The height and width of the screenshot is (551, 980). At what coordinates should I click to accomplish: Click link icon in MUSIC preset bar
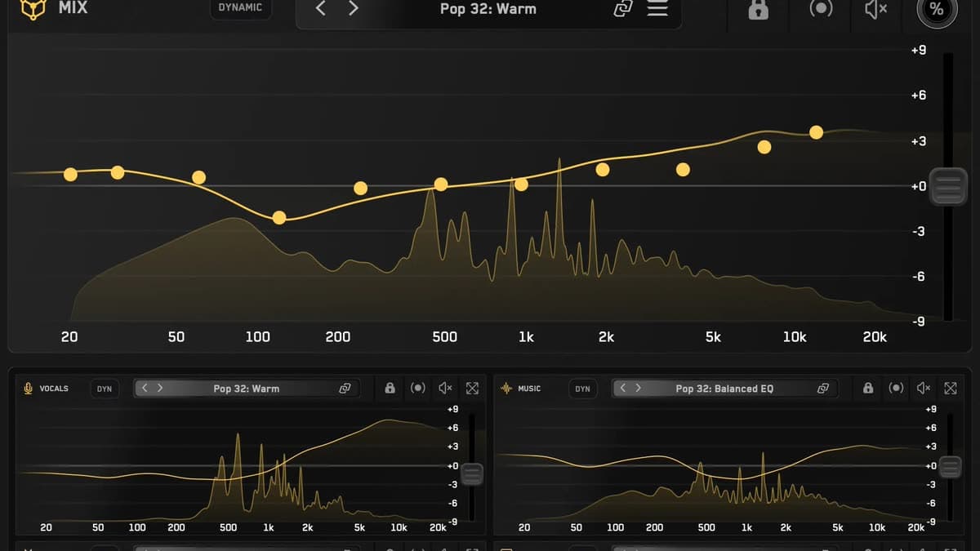click(x=823, y=389)
